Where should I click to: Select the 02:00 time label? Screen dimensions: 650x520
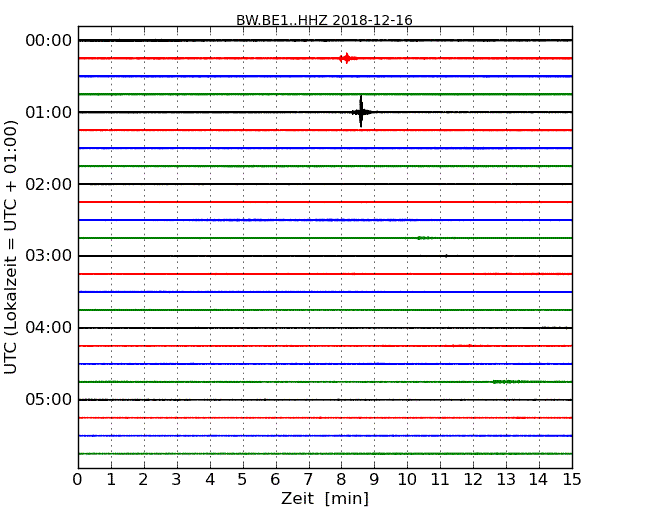(x=49, y=184)
